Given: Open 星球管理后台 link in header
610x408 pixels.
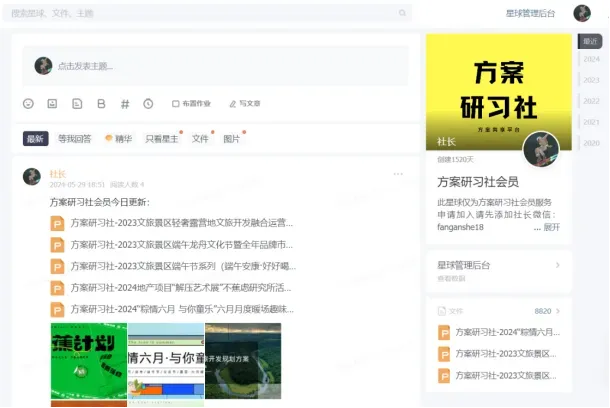Looking at the screenshot, I should 530,13.
